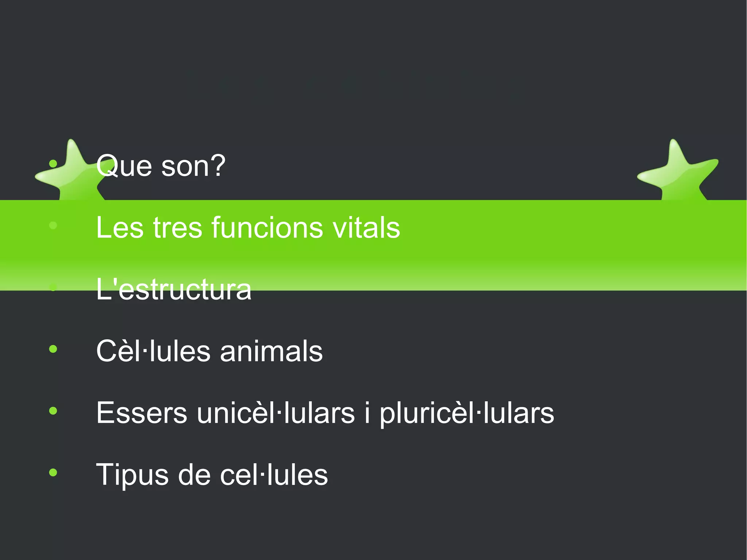Viewport: 747px width, 560px height.
Task: Select the bullet beside 'Que son?'
Action: coord(53,164)
